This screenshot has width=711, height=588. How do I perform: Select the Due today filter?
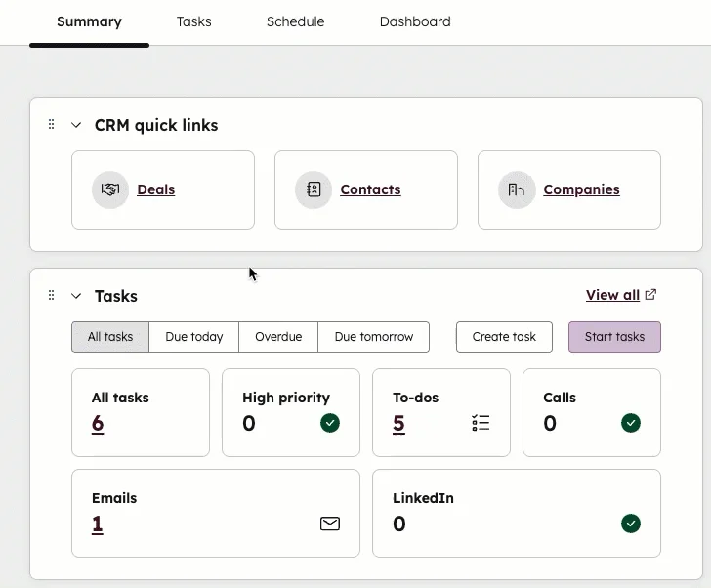[194, 337]
